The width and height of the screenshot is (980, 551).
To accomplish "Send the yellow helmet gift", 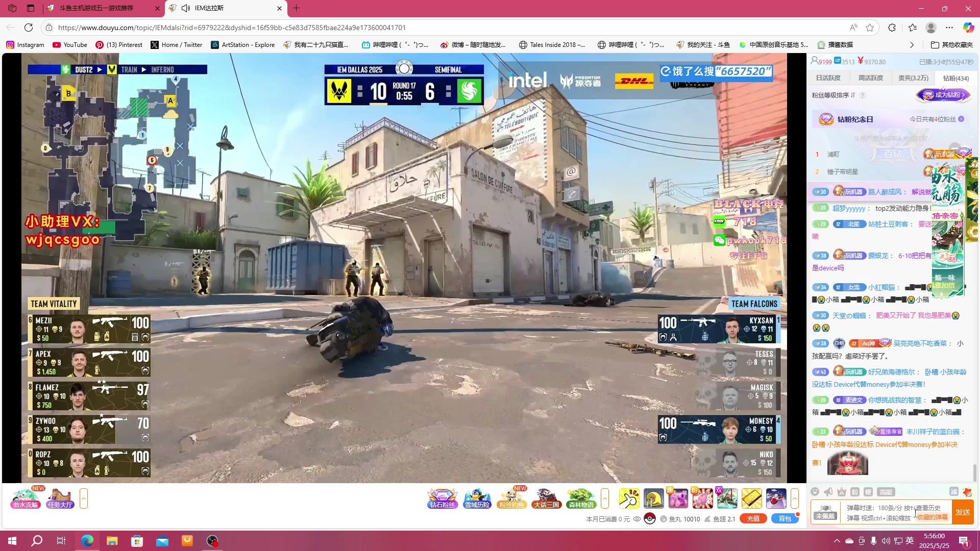I will click(654, 498).
